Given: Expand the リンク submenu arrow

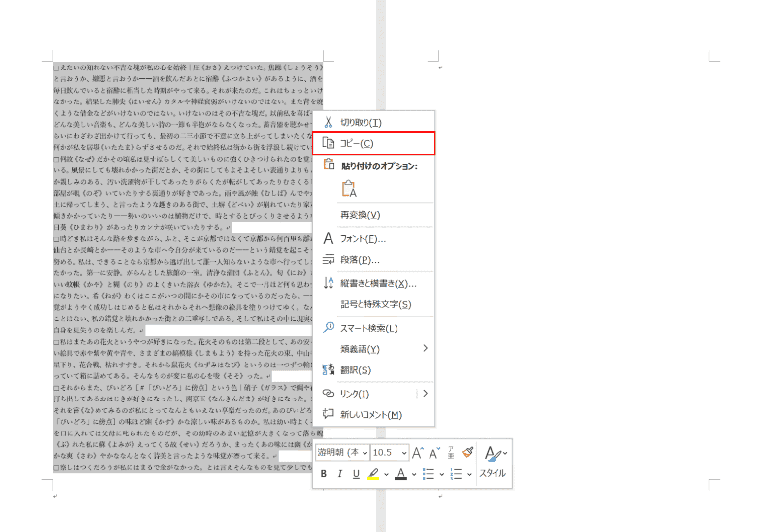Looking at the screenshot, I should 425,393.
